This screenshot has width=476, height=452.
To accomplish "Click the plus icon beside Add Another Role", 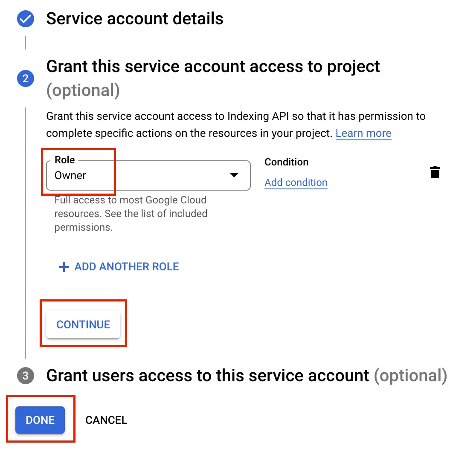I will pyautogui.click(x=64, y=267).
